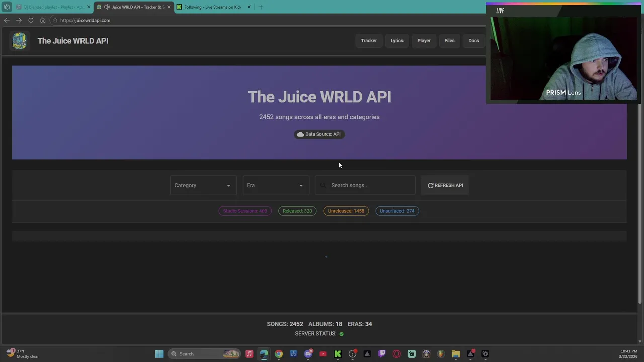Open the Tracker page

369,41
